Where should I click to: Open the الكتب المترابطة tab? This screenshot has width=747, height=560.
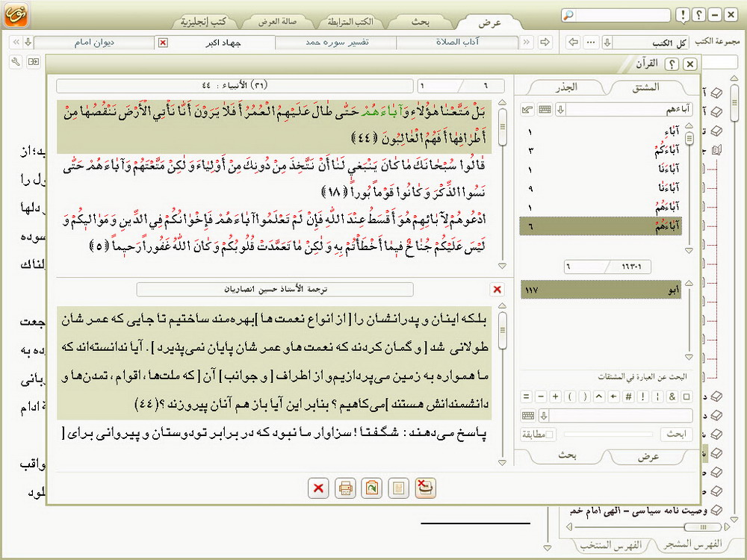coord(350,22)
